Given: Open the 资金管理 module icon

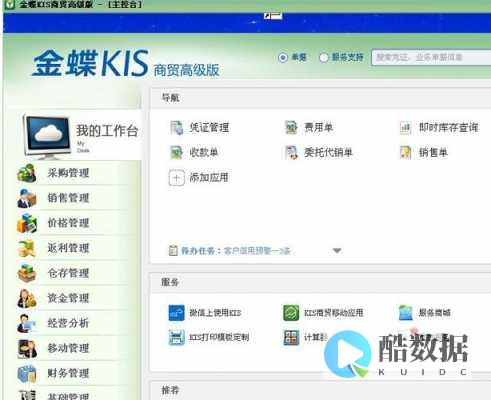Looking at the screenshot, I should [x=27, y=298].
